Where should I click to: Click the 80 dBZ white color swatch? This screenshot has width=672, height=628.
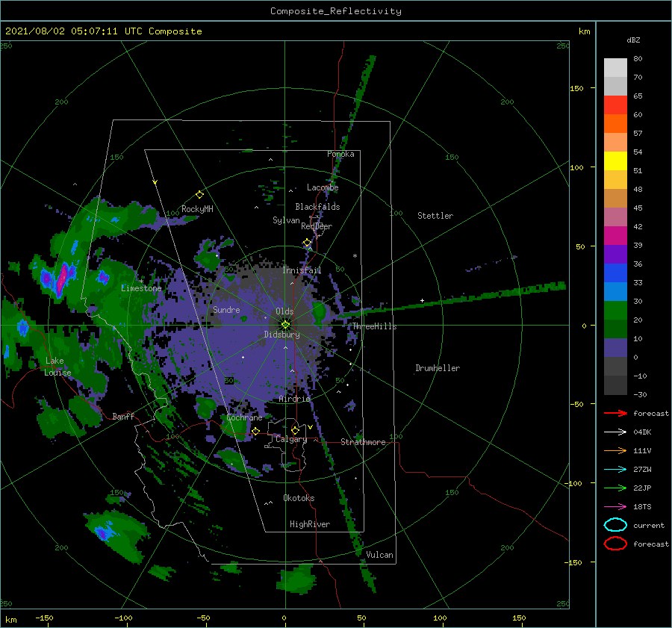pyautogui.click(x=615, y=67)
